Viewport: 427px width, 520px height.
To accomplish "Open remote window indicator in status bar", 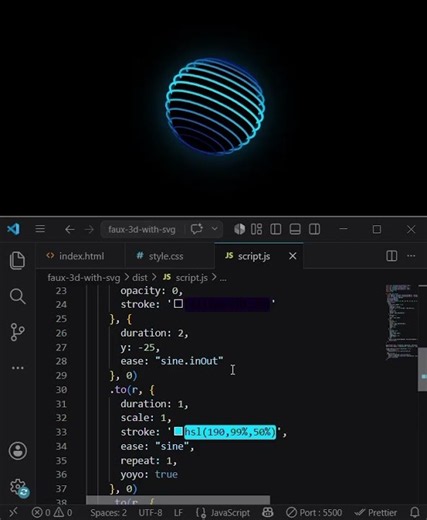I will 13,512.
